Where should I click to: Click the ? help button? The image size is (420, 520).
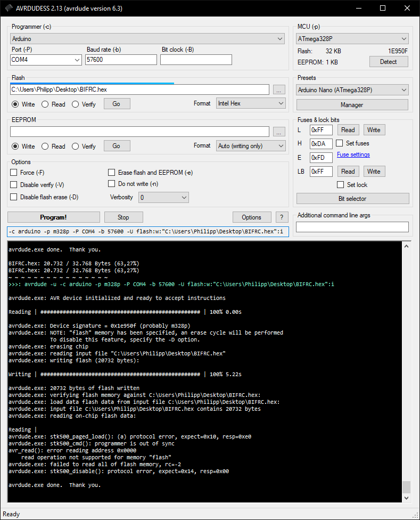282,217
